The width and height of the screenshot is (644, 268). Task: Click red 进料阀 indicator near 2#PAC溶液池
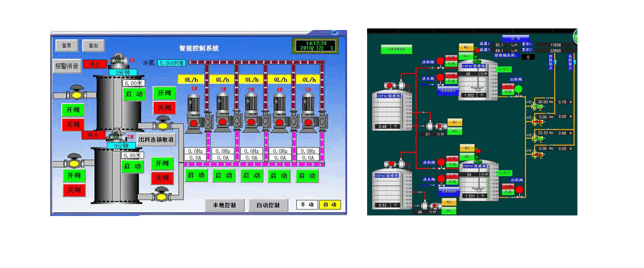tap(441, 162)
